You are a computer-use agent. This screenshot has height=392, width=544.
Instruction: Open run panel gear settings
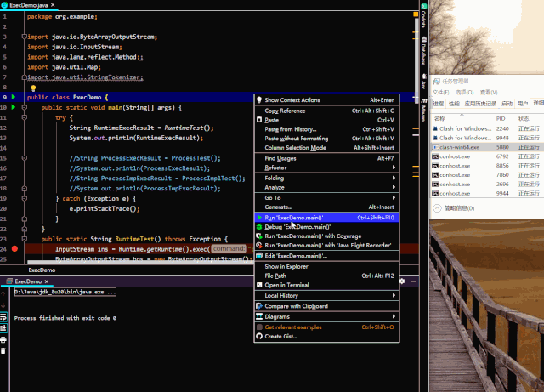point(402,281)
